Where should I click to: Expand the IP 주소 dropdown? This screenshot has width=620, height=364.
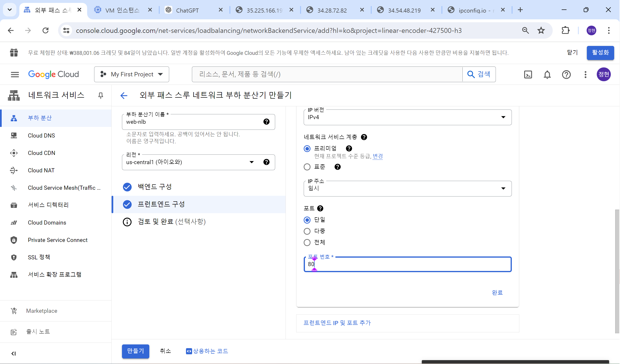pyautogui.click(x=408, y=189)
